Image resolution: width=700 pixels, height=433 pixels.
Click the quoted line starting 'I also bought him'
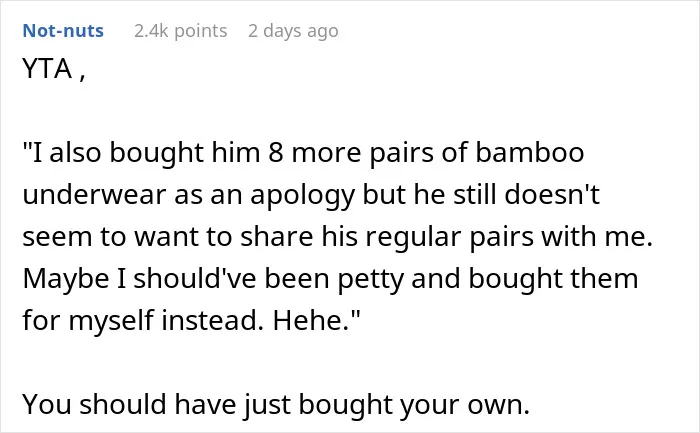click(x=304, y=153)
